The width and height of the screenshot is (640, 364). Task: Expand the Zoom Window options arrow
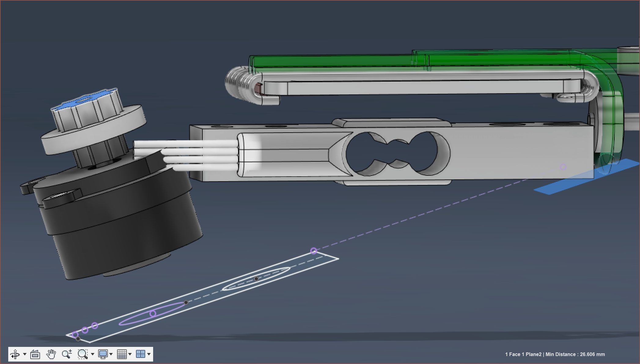pos(93,354)
